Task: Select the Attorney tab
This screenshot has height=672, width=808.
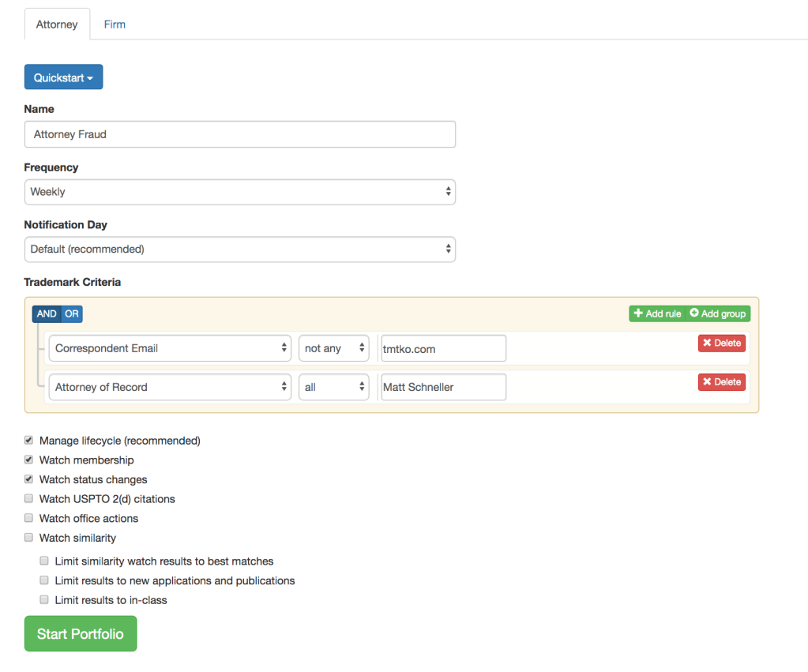Action: pyautogui.click(x=57, y=24)
